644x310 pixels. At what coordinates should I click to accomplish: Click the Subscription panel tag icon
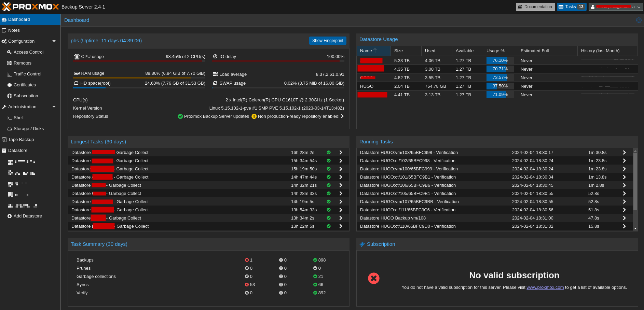(362, 244)
